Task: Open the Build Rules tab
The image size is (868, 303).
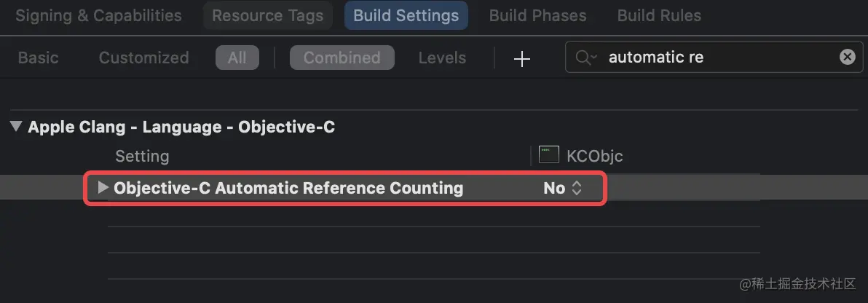Action: 659,15
